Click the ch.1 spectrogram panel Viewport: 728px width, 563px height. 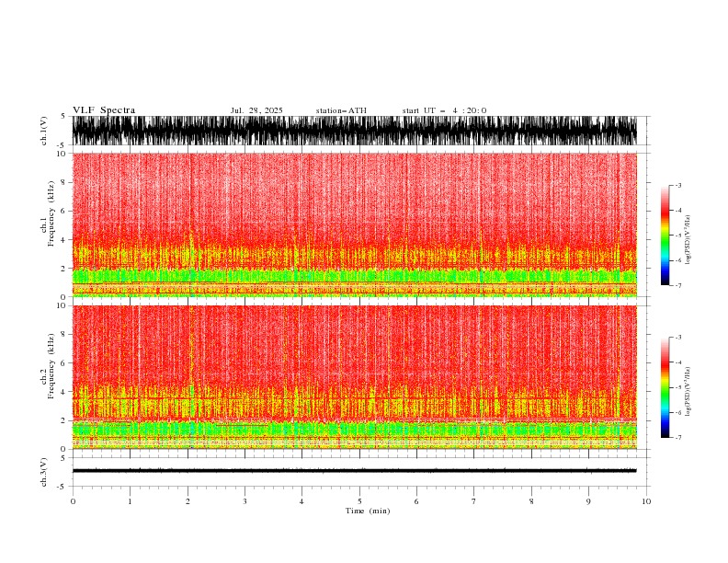pos(355,224)
